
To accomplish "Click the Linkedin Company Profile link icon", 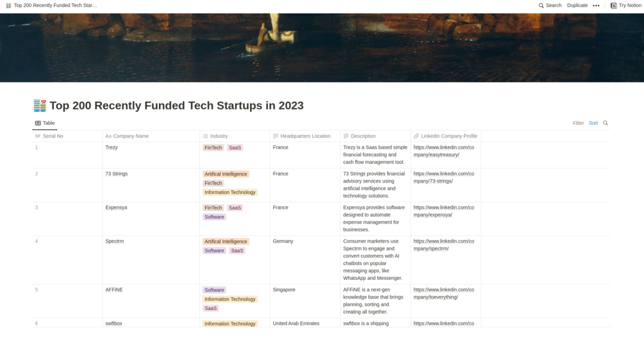I will point(417,136).
